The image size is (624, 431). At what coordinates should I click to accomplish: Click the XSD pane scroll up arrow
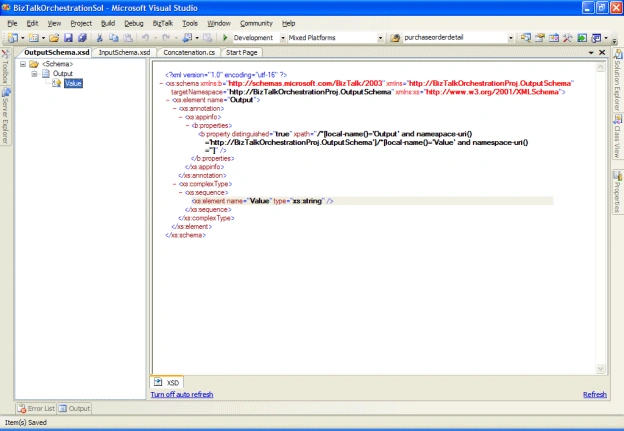(601, 68)
